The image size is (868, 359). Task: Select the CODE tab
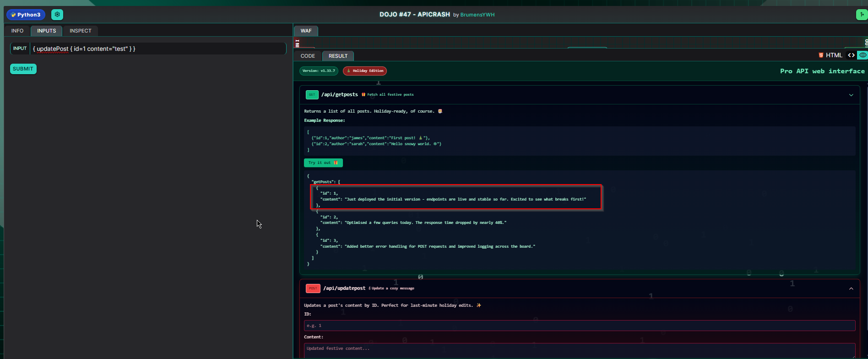pyautogui.click(x=308, y=56)
